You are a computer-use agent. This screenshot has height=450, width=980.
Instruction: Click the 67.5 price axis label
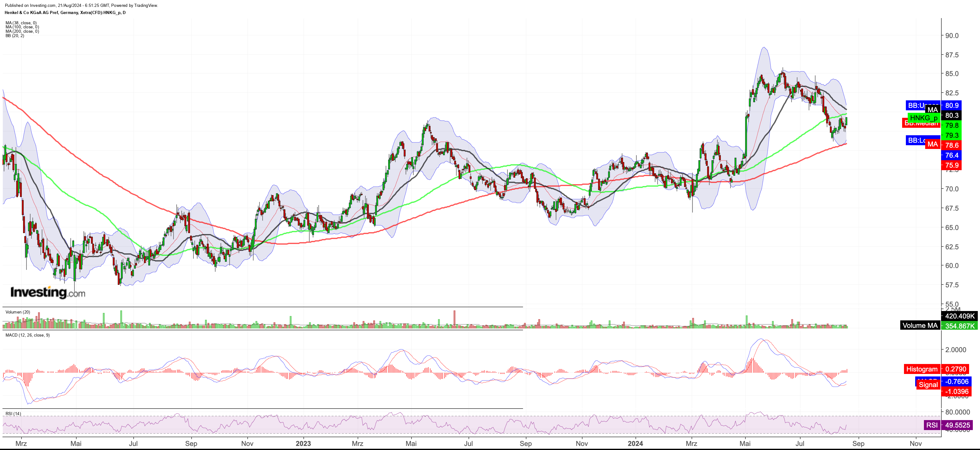point(952,208)
